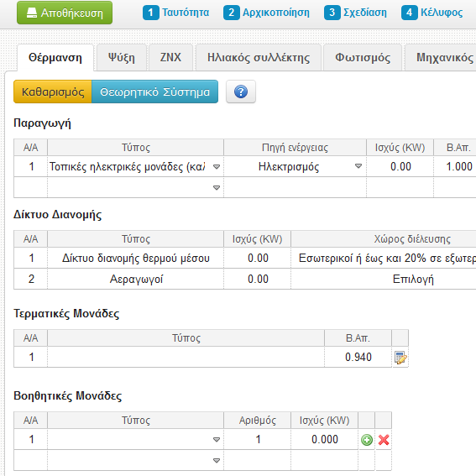Go to step 3 Σχεδίαση
The image size is (476, 476).
355,13
